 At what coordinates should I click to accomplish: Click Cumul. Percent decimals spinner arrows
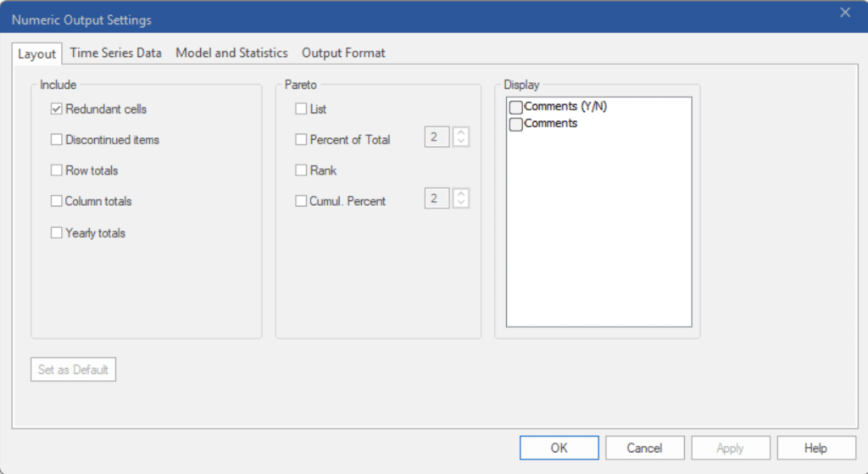[461, 198]
